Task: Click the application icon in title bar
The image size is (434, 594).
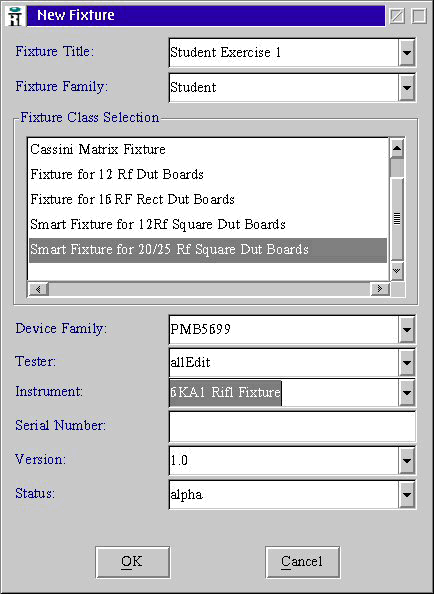Action: 15,16
